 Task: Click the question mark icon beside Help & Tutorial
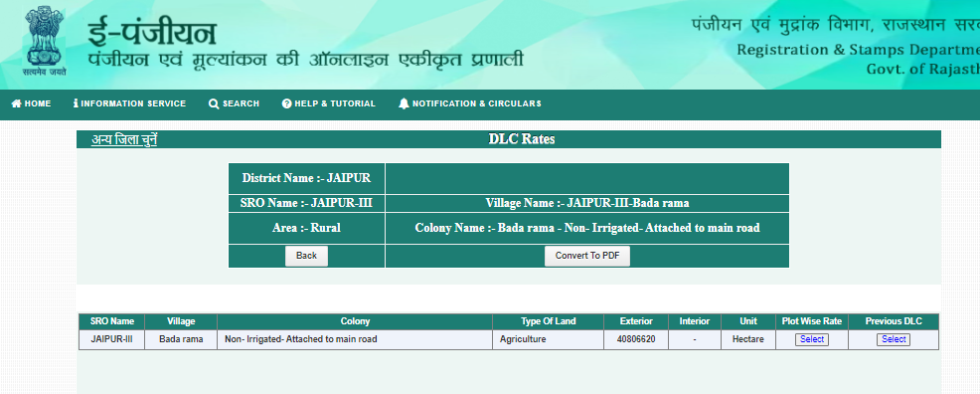point(287,103)
